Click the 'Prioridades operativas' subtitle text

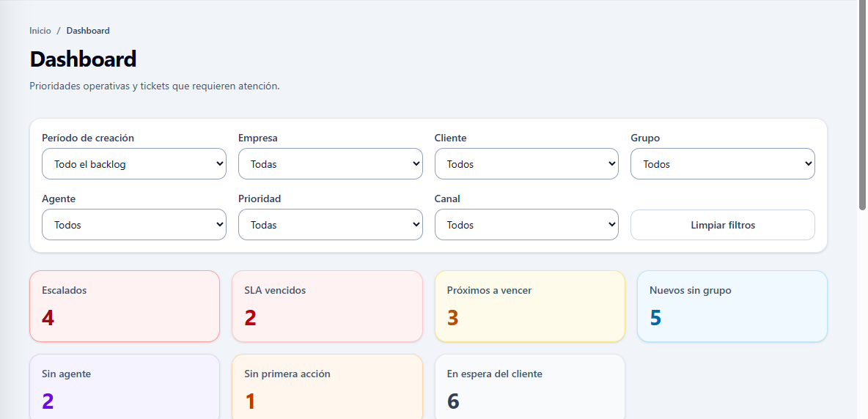[155, 86]
